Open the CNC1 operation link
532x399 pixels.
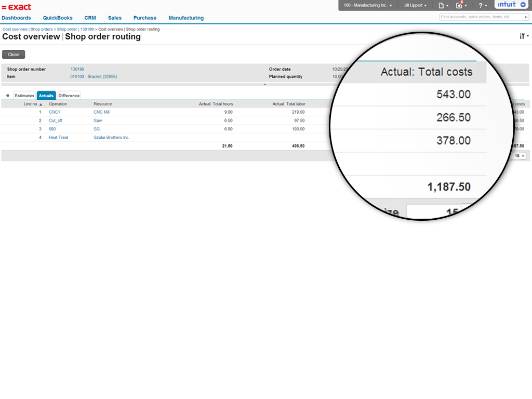(55, 112)
